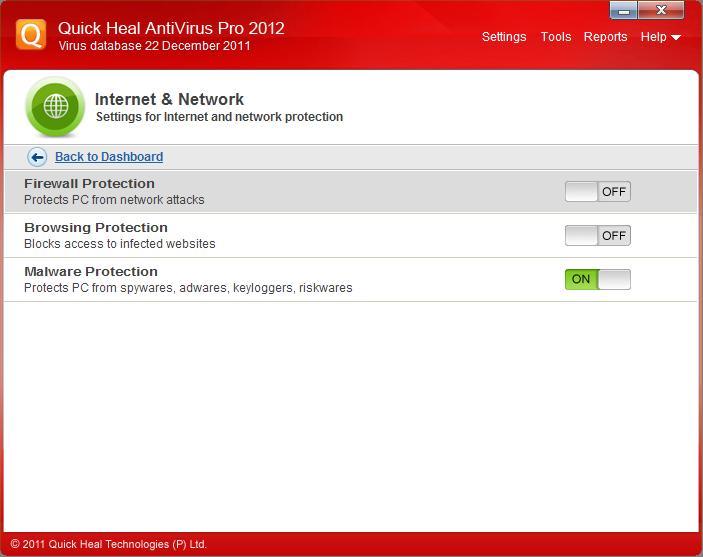Viewport: 703px width, 557px height.
Task: Click 'Protects PC from network attacks' text
Action: point(114,200)
